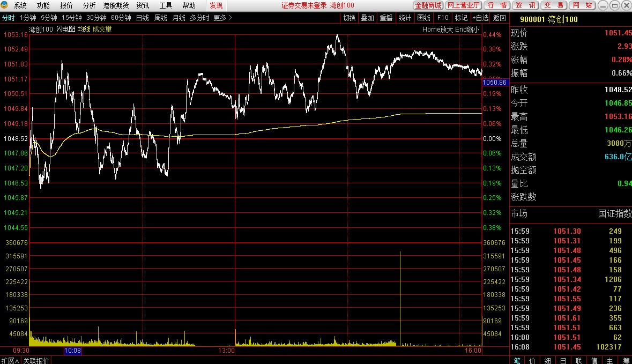
Task: Click the 返回 back button
Action: point(500,18)
